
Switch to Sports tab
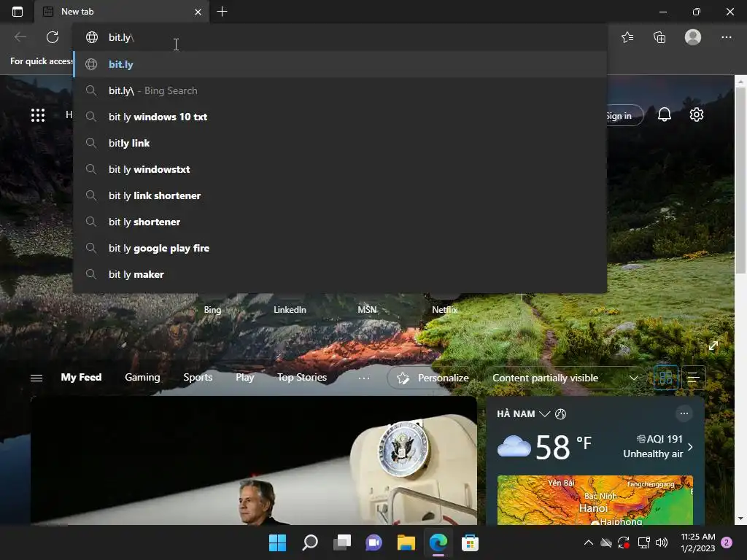pyautogui.click(x=198, y=377)
